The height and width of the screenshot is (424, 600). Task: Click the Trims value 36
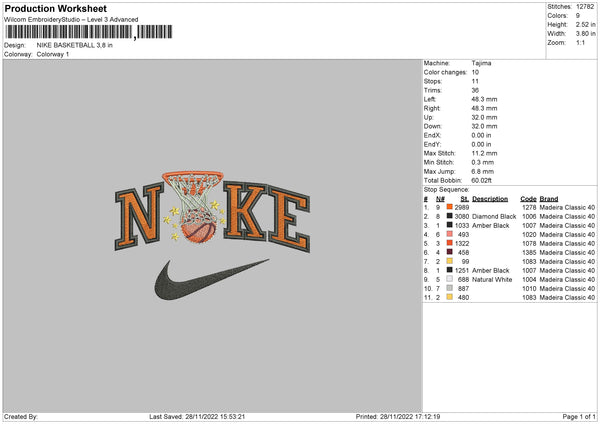tap(475, 90)
